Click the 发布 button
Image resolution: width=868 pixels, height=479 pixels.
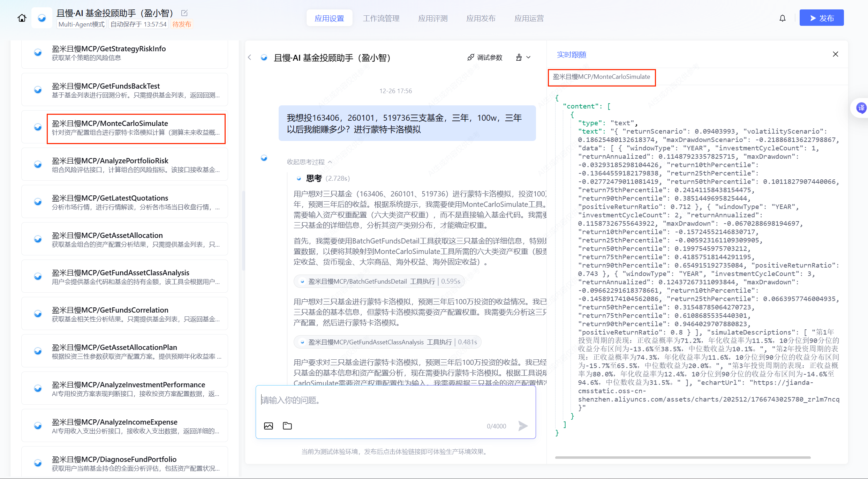click(821, 18)
